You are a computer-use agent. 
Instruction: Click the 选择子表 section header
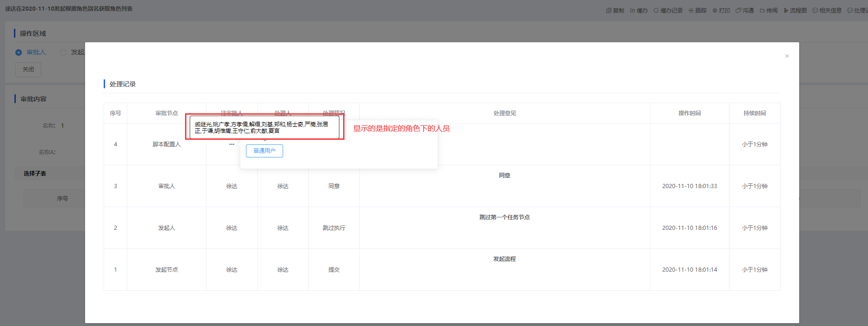coord(35,174)
